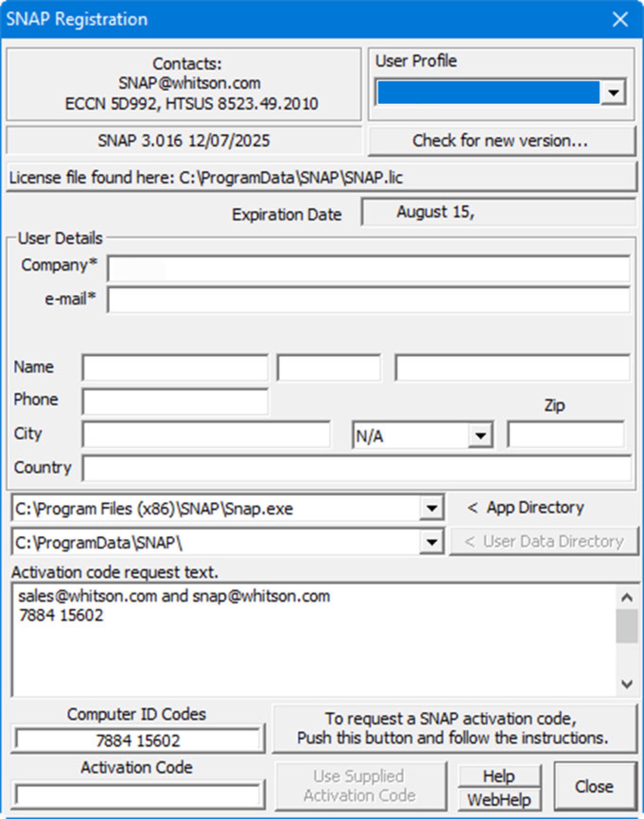Close the SNAP Registration dialog via X
The height and width of the screenshot is (819, 644).
[x=620, y=19]
